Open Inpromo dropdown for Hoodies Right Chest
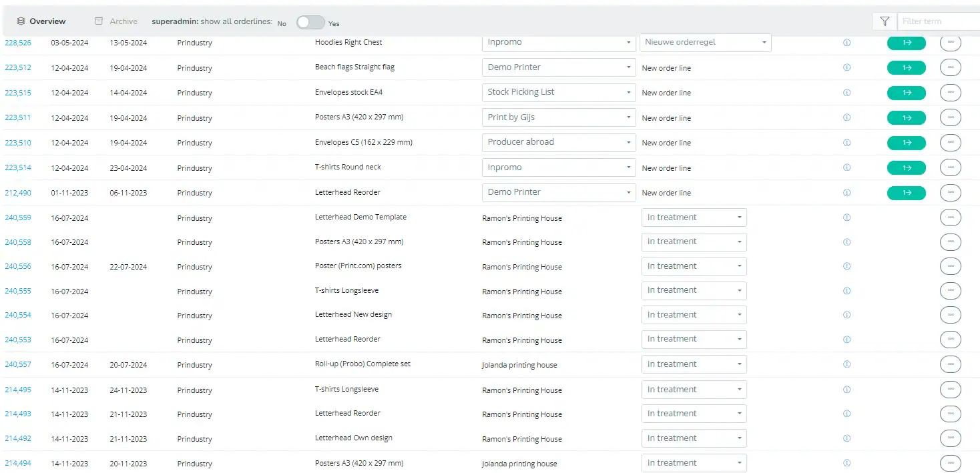The image size is (980, 473). click(558, 43)
